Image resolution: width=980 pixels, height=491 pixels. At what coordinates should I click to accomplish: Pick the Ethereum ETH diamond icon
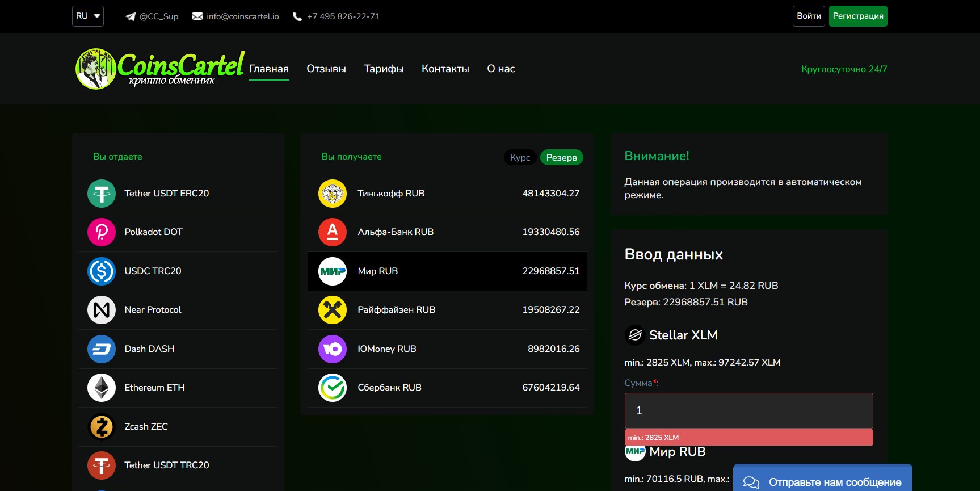102,388
